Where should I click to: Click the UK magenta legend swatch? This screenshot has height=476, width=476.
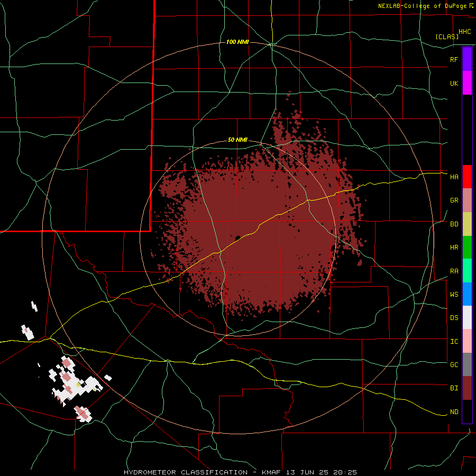(x=467, y=83)
